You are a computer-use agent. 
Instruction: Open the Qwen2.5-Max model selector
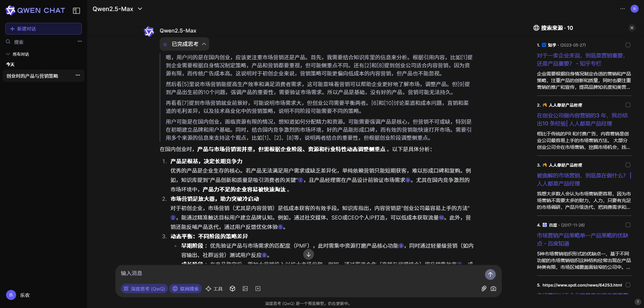tap(117, 9)
